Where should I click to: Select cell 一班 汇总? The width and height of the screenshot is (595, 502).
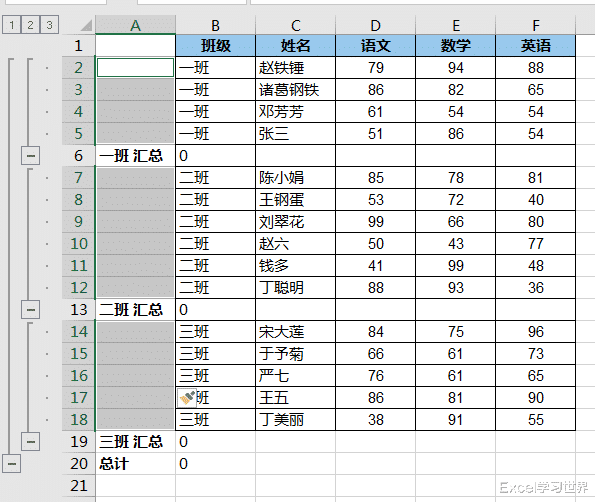click(x=135, y=156)
